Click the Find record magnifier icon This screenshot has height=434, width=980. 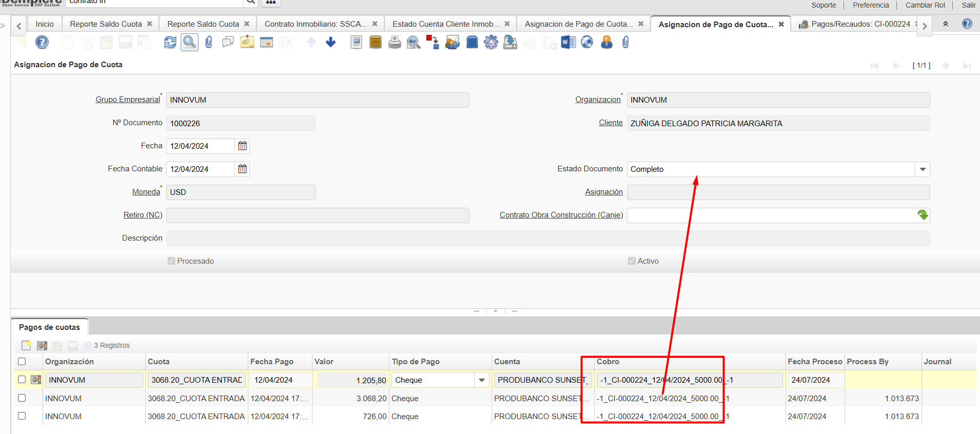click(x=189, y=42)
